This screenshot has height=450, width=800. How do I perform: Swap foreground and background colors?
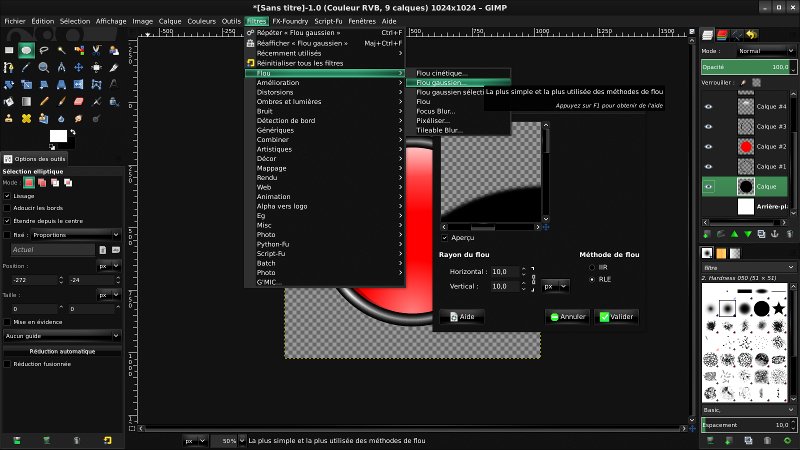[x=73, y=132]
